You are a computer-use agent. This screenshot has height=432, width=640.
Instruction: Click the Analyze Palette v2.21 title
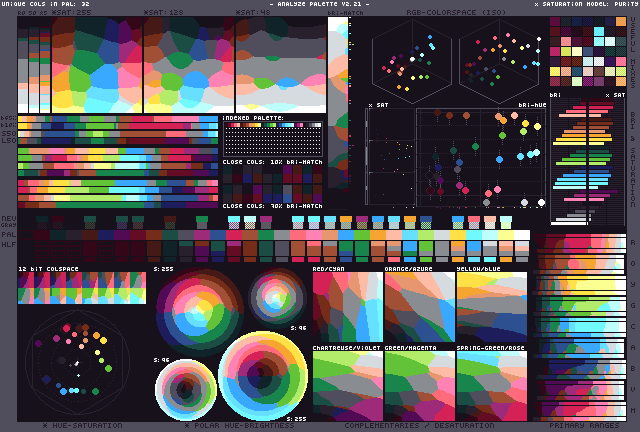[x=320, y=4]
